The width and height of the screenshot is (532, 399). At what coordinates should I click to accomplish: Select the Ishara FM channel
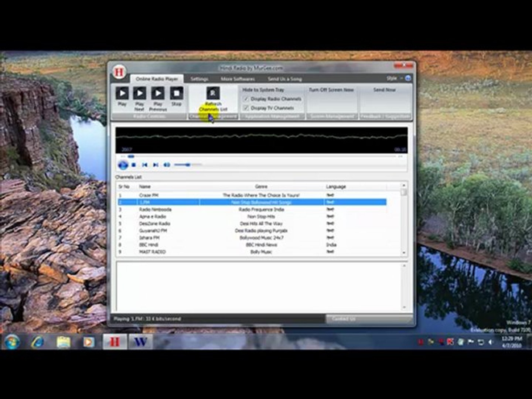[252, 238]
